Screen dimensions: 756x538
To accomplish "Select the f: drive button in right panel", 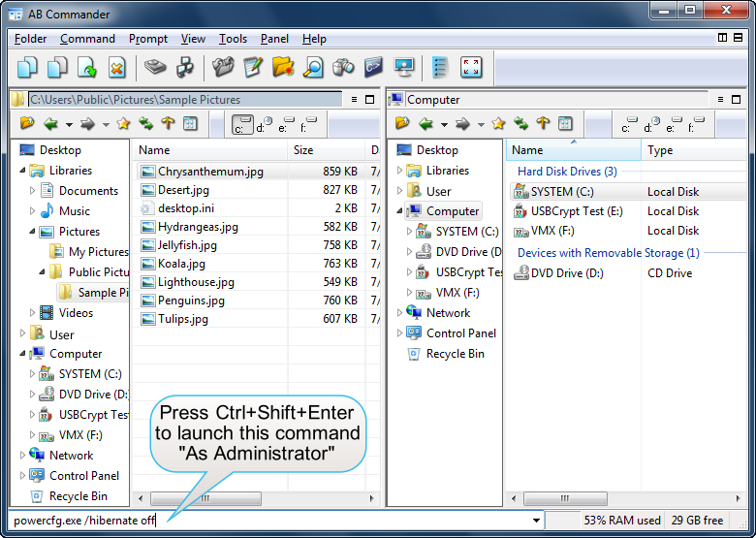I will pos(697,124).
